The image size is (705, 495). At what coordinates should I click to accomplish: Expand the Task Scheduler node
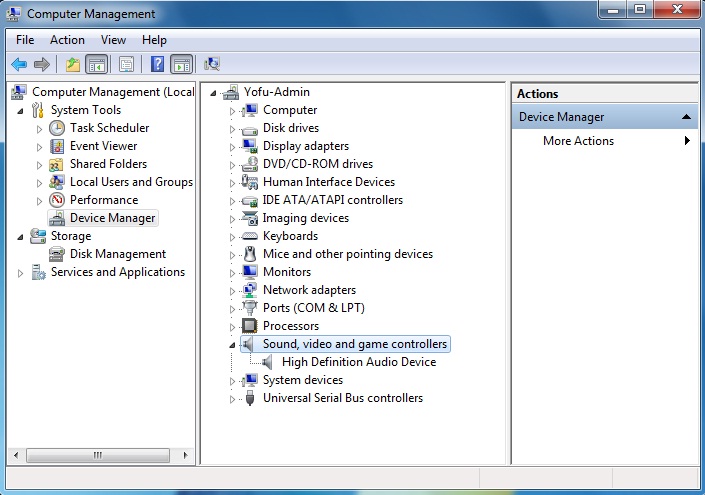point(40,129)
